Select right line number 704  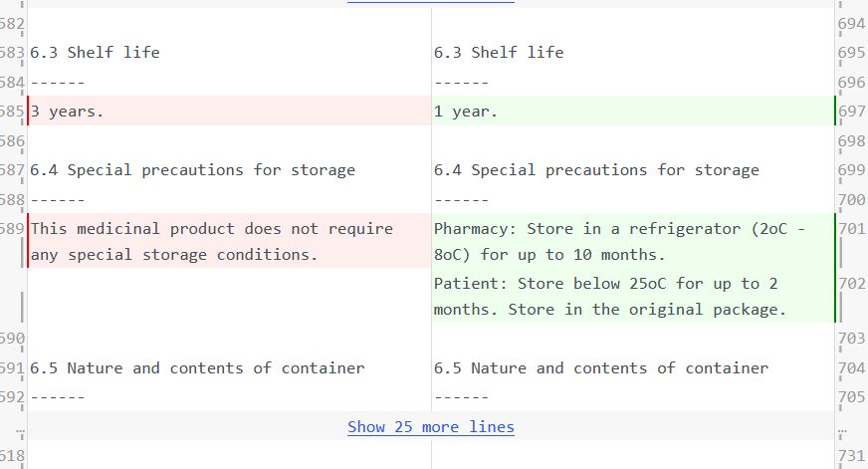pos(853,368)
